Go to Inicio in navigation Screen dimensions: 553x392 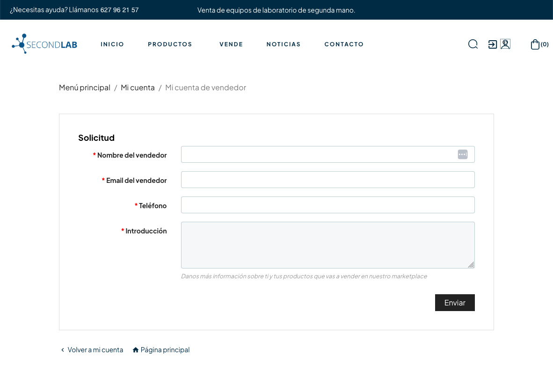pyautogui.click(x=112, y=44)
